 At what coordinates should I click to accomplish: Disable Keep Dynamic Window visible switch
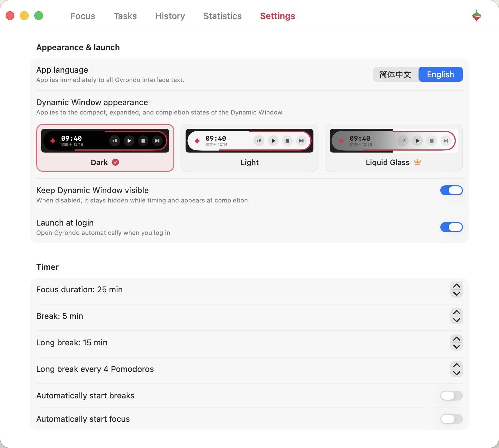point(451,190)
